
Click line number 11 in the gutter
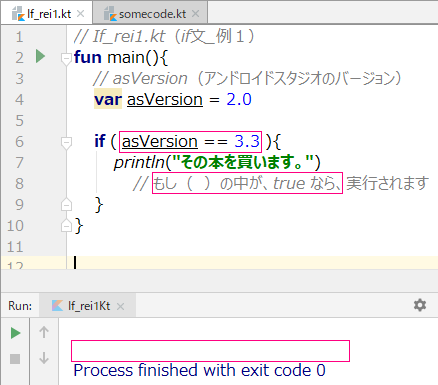[15, 247]
